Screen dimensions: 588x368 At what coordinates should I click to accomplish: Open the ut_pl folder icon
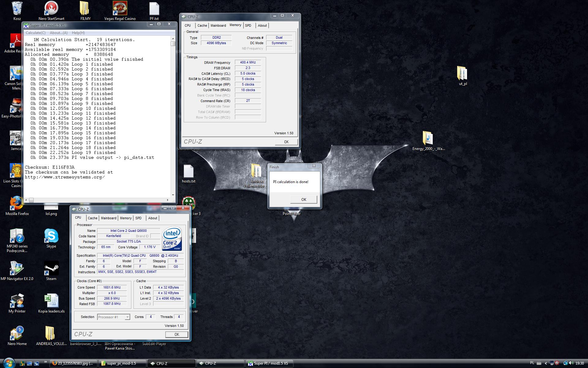coord(462,74)
